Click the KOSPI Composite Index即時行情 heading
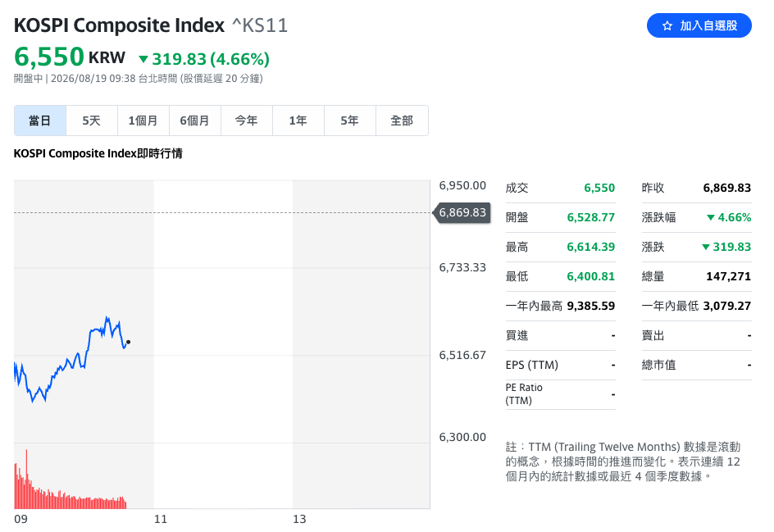774x532 pixels. 98,153
